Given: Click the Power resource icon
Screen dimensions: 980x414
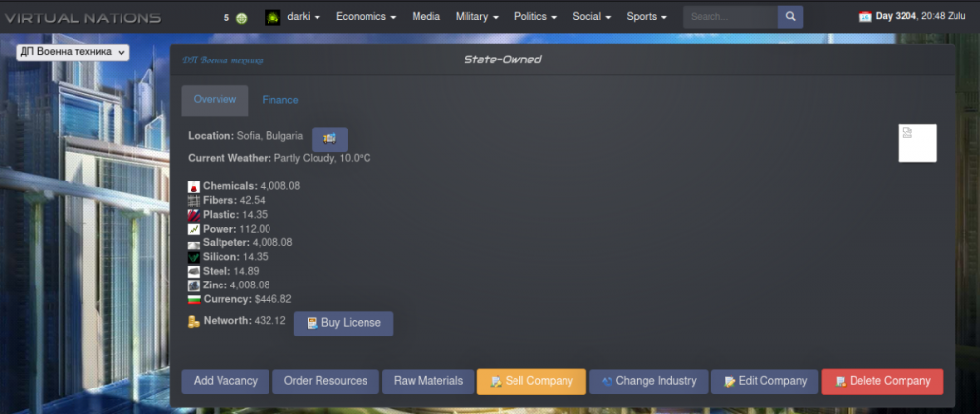Looking at the screenshot, I should pyautogui.click(x=194, y=229).
